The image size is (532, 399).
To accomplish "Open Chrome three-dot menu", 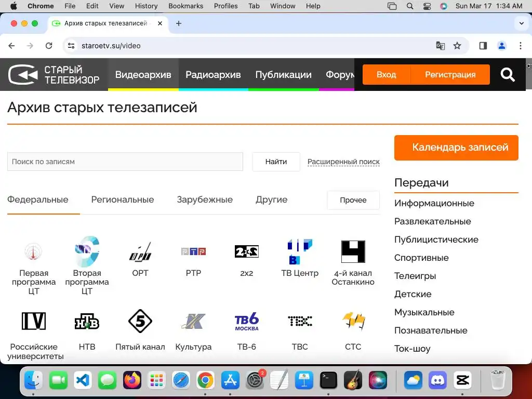I will (x=521, y=46).
